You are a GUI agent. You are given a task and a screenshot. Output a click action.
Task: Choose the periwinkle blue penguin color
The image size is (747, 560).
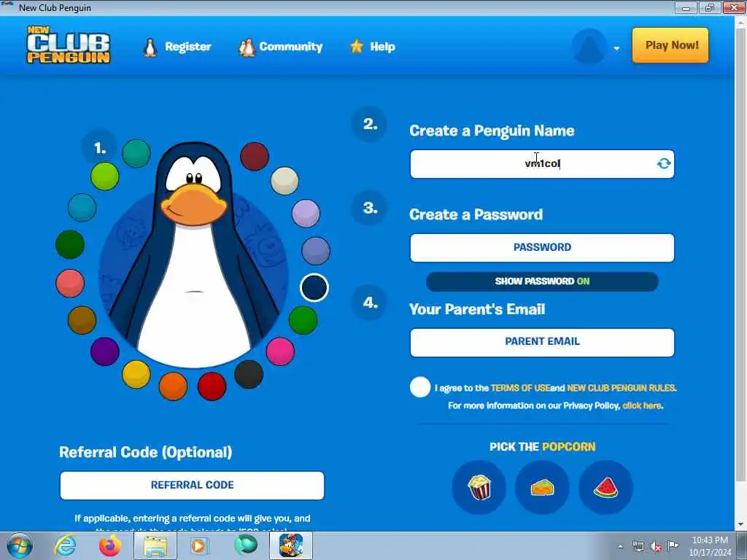pyautogui.click(x=316, y=251)
